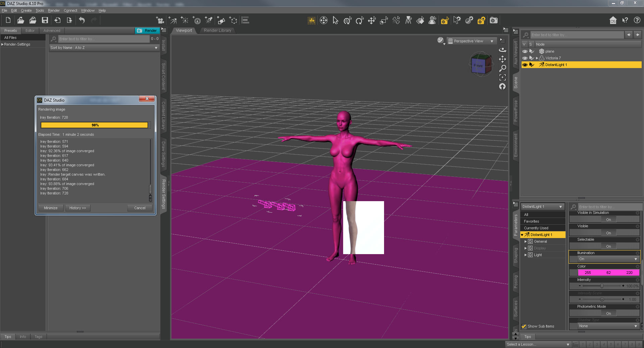Create a new point light
Screen dimensions: 644x348
pyautogui.click(x=185, y=20)
